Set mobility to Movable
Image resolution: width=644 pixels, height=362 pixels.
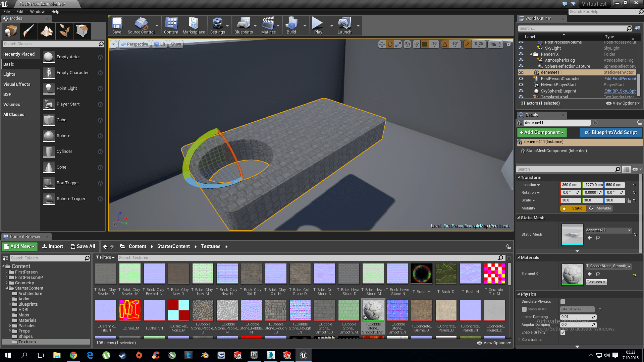[600, 208]
